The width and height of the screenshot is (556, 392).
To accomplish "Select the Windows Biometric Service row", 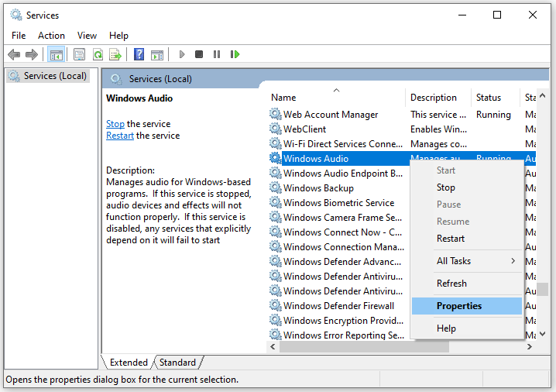I will pos(338,202).
